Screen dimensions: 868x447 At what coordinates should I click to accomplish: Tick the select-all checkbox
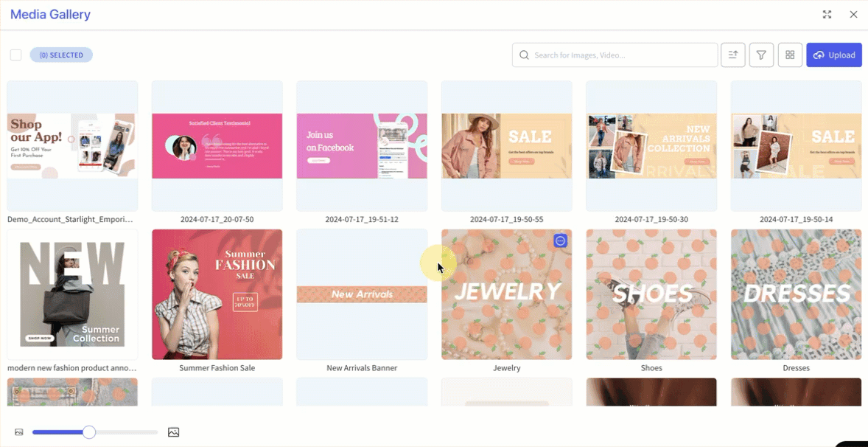click(16, 55)
